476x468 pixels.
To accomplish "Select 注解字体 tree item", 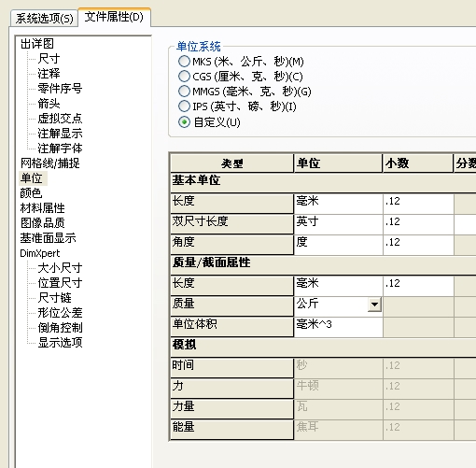I will pyautogui.click(x=60, y=149).
